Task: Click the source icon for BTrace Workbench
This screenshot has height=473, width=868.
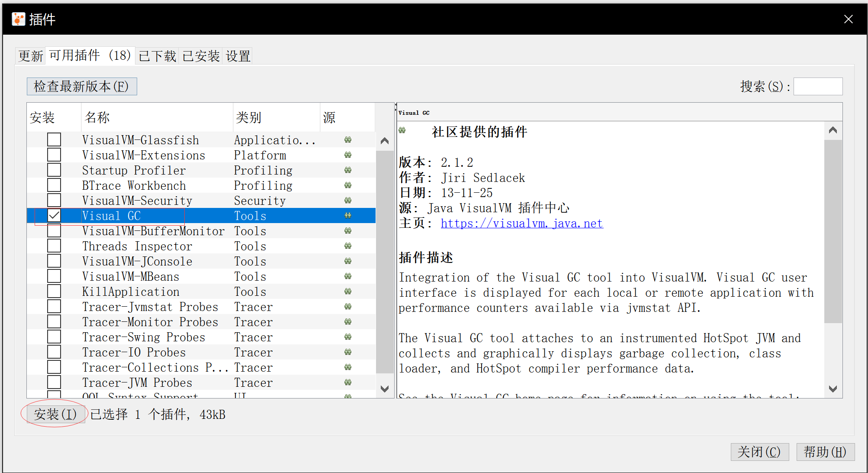Action: pos(348,185)
